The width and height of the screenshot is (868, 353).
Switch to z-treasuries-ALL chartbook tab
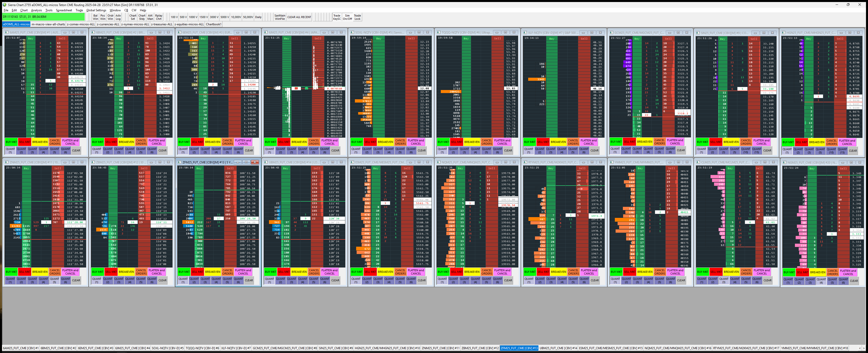[x=161, y=24]
